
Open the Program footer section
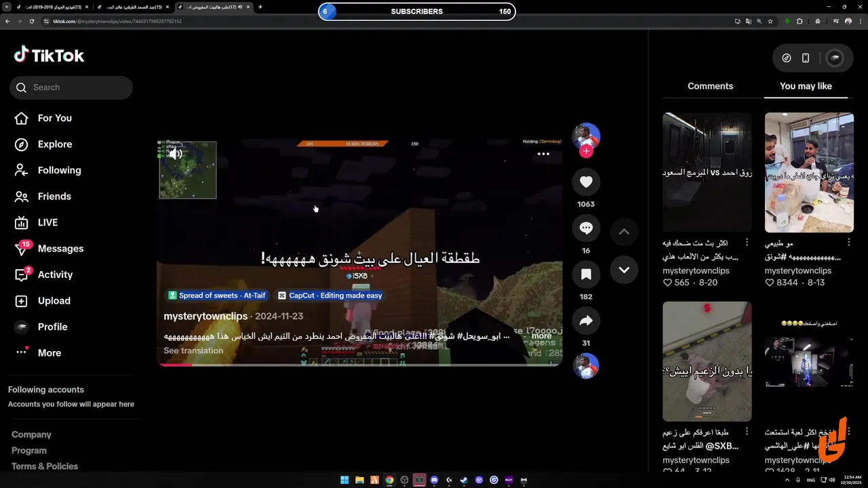click(29, 451)
